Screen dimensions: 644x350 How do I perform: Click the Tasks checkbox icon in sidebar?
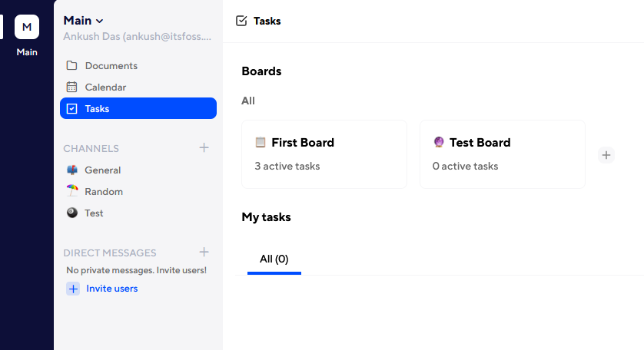(x=72, y=109)
